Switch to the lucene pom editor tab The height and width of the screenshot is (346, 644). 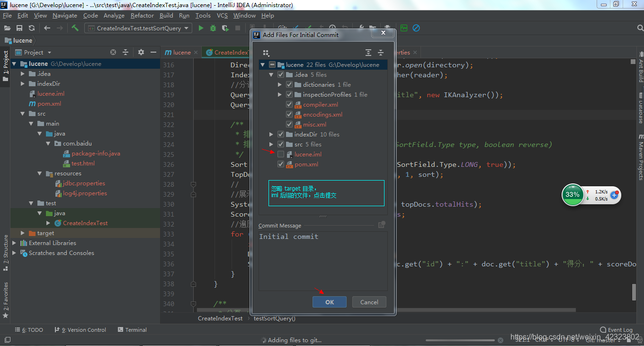click(x=181, y=52)
